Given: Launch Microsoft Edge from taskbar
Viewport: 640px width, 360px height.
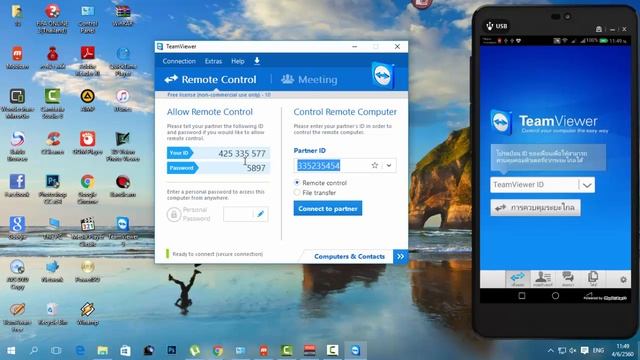Looking at the screenshot, I should coord(80,350).
